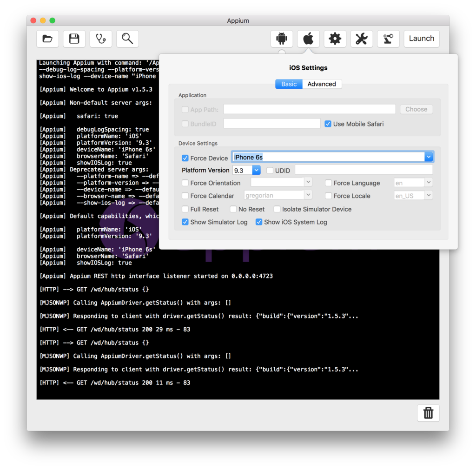Click the UDID text field
Image resolution: width=476 pixels, height=469 pixels.
tap(364, 170)
